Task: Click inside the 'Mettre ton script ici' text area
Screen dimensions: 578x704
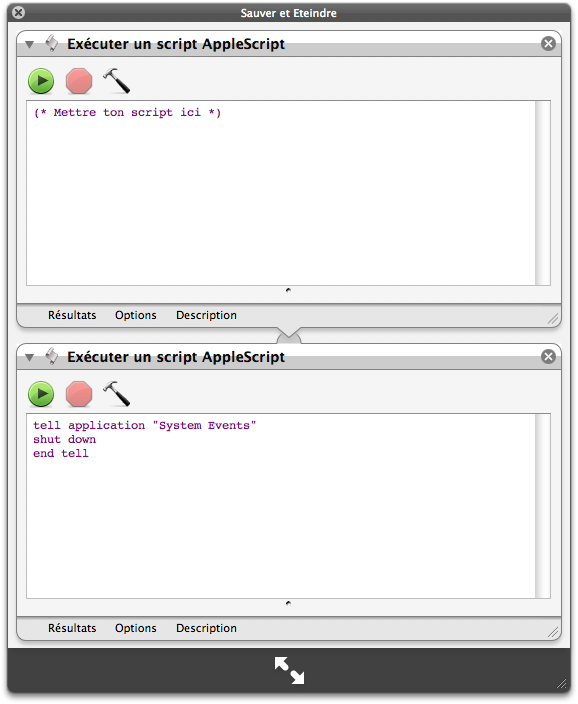Action: [281, 193]
